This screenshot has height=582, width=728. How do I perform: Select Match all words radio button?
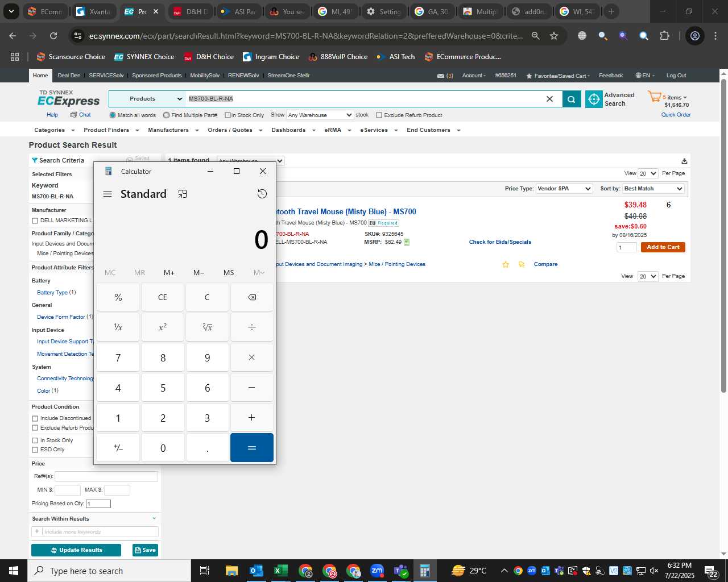pos(113,115)
